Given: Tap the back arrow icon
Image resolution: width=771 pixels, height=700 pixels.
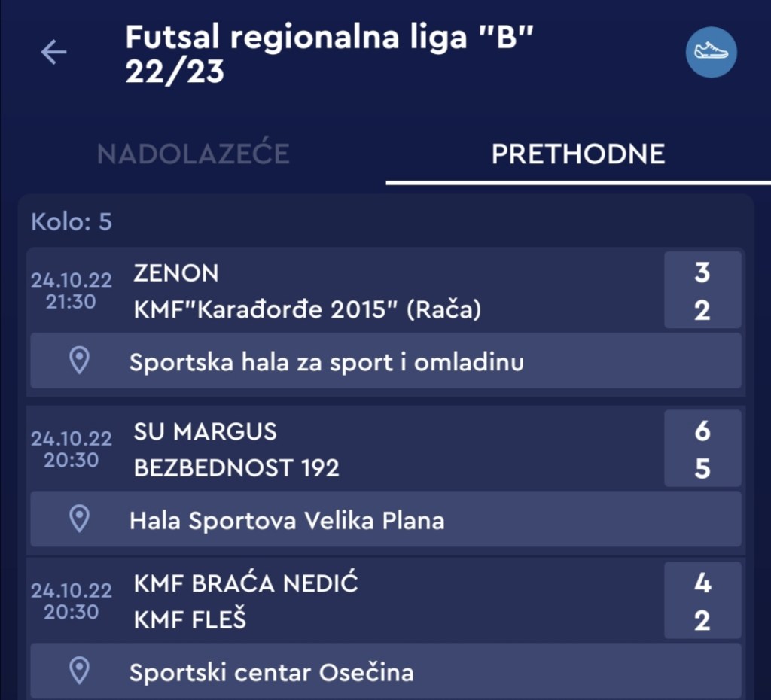Looking at the screenshot, I should [53, 52].
